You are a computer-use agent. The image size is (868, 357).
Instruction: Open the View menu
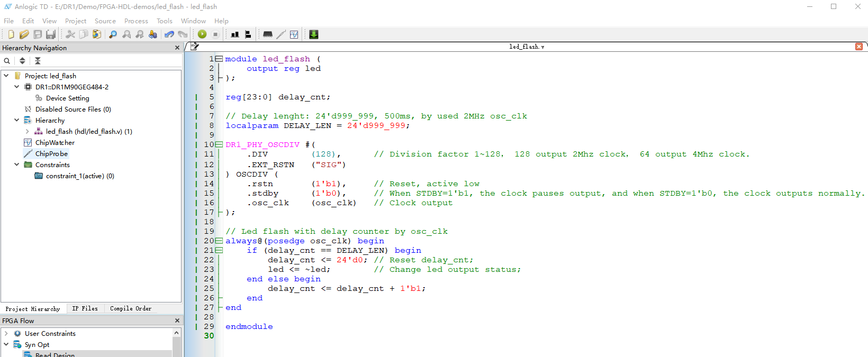[50, 21]
